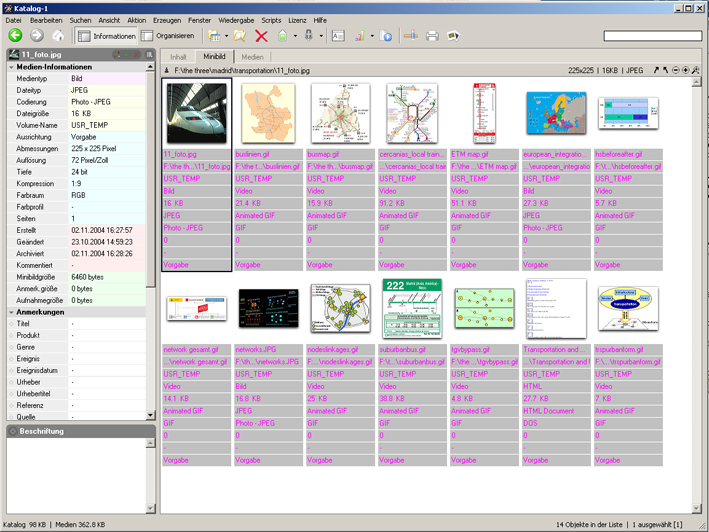Click the grey forward arrow button
709x532 pixels.
tap(37, 35)
